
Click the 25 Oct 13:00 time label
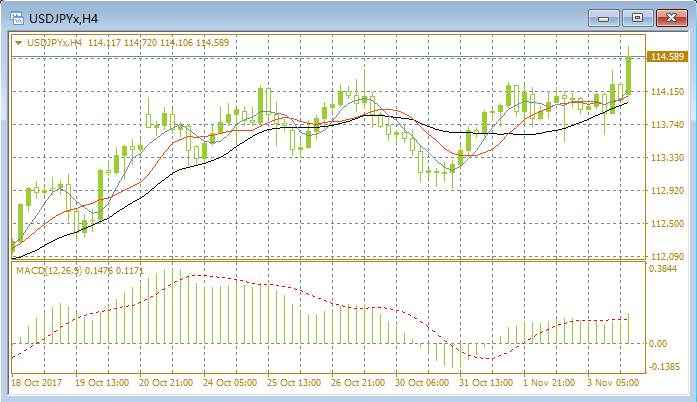click(294, 382)
